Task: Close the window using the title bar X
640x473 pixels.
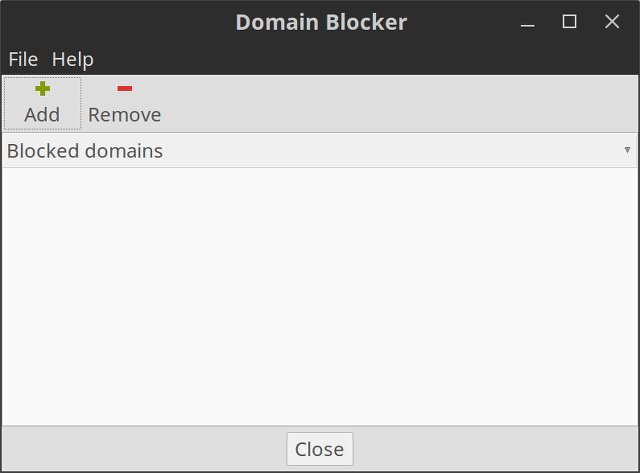Action: 612,21
